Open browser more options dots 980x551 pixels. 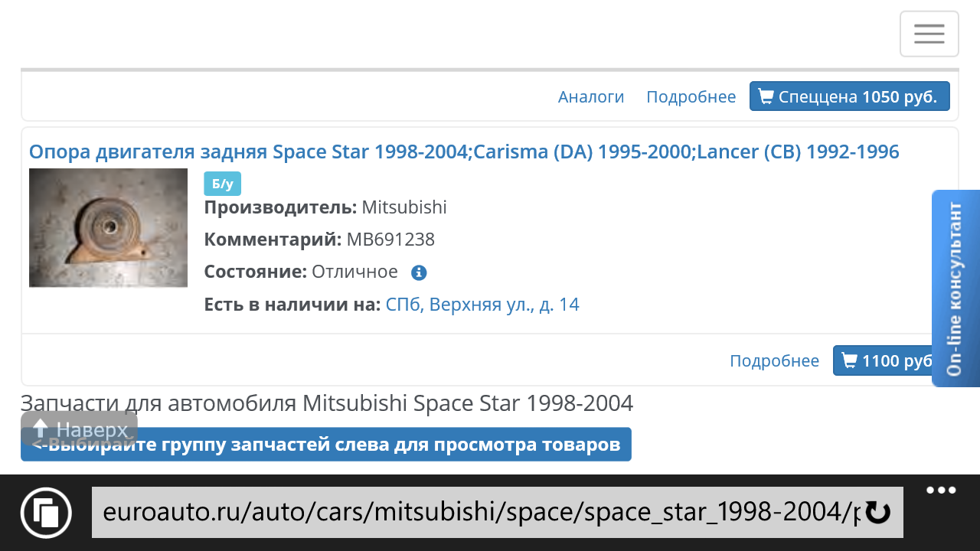tap(941, 491)
